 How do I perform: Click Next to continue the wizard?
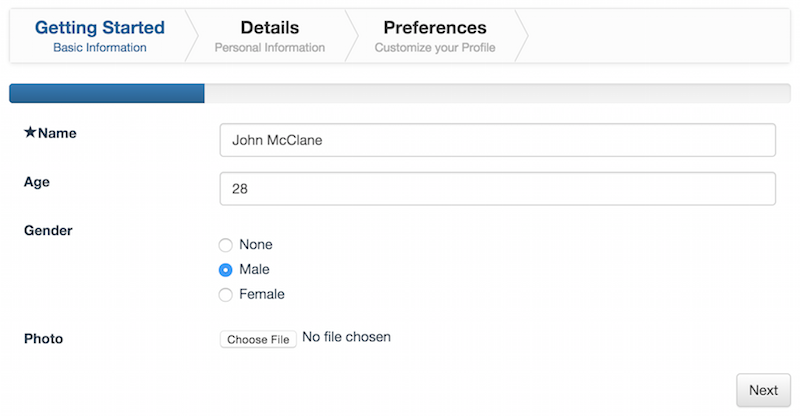click(x=763, y=390)
